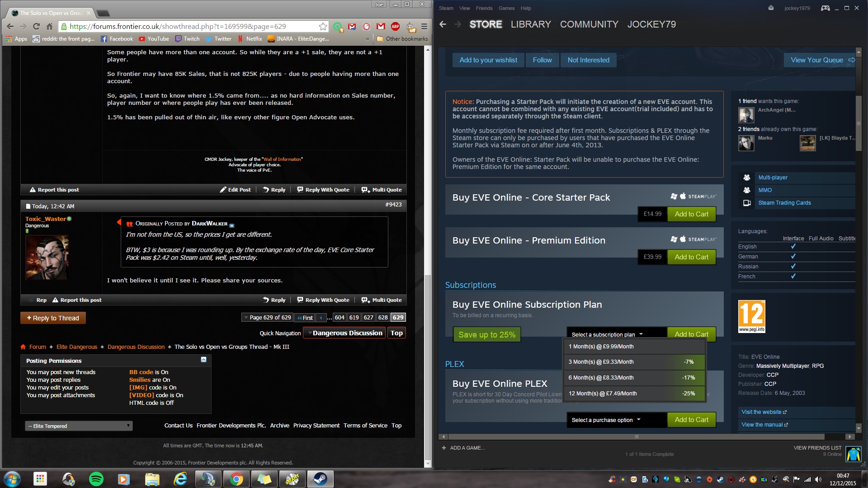Choose 3 Months at £9.33/Month option
The width and height of the screenshot is (868, 488).
634,362
